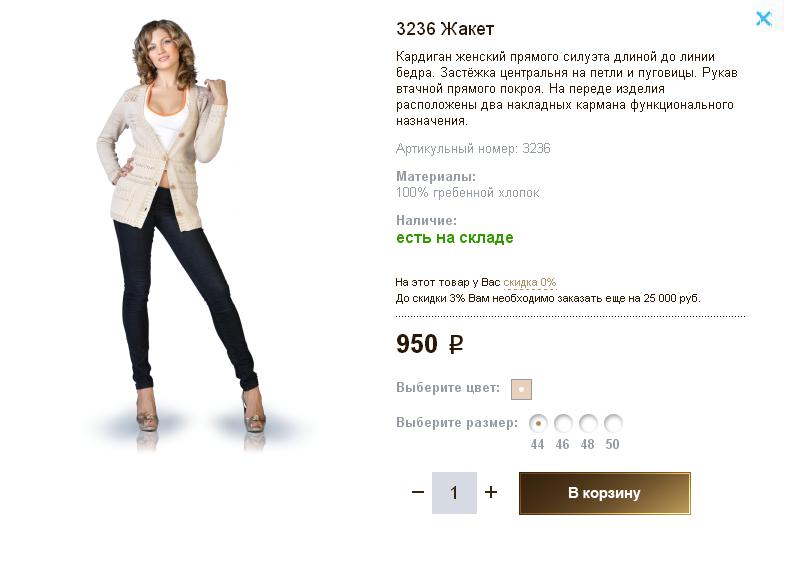788x582 pixels.
Task: Pick size 48 radio button
Action: 588,423
